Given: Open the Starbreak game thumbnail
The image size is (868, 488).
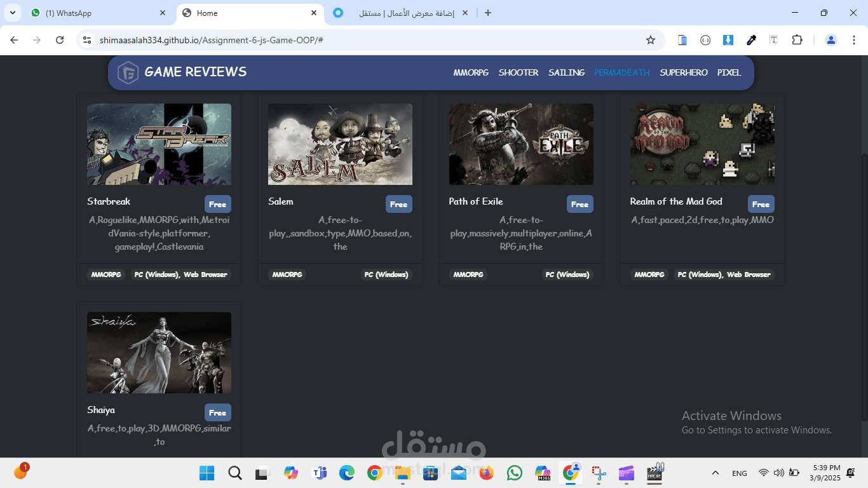Looking at the screenshot, I should pyautogui.click(x=159, y=144).
